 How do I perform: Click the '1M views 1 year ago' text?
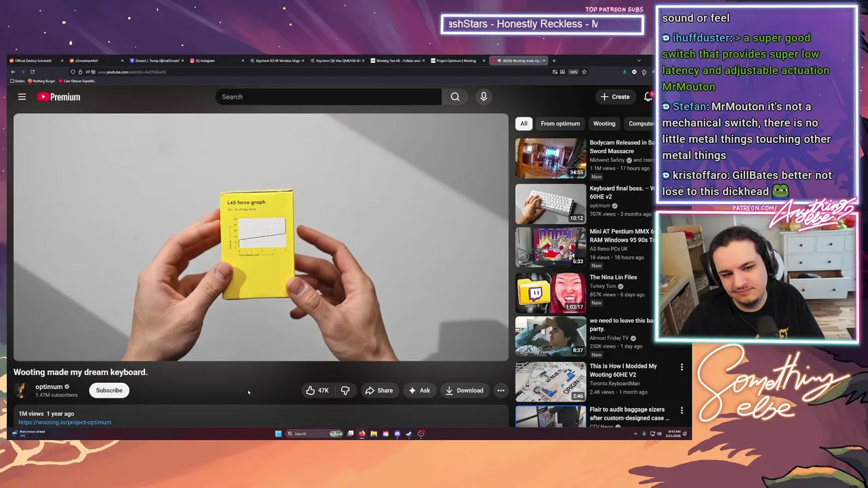(46, 413)
